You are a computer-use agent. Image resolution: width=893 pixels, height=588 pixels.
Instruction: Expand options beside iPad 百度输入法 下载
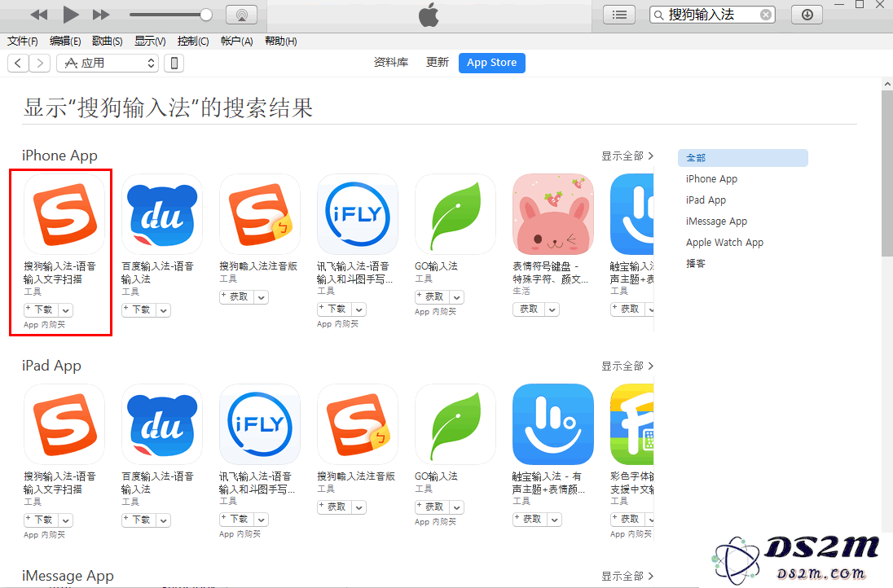click(x=164, y=520)
